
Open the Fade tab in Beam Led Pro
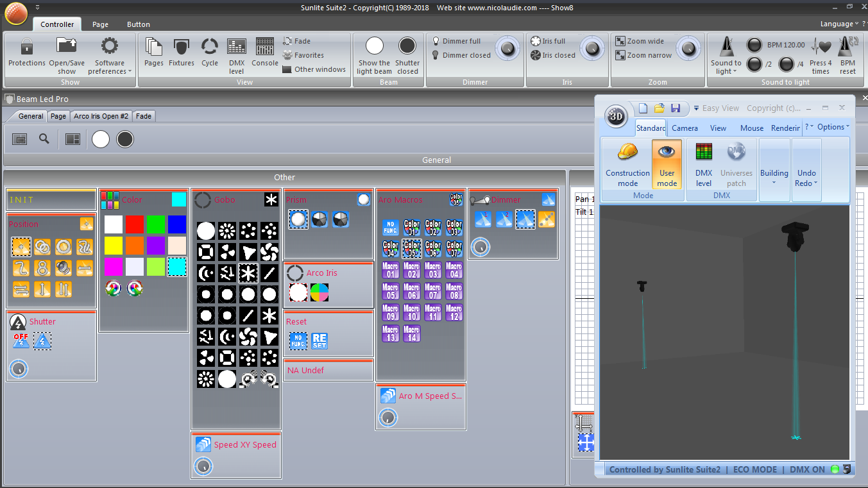[144, 116]
